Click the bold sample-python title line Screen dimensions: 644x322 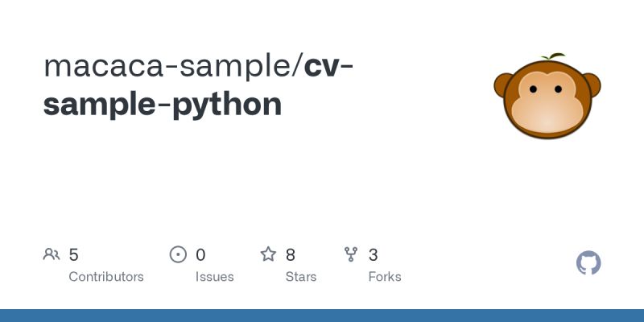(163, 105)
